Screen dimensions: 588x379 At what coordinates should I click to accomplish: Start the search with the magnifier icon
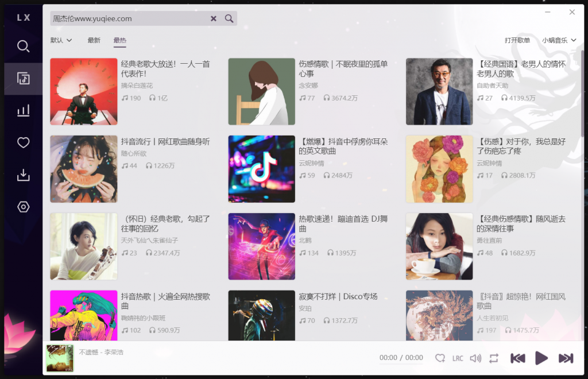point(229,18)
